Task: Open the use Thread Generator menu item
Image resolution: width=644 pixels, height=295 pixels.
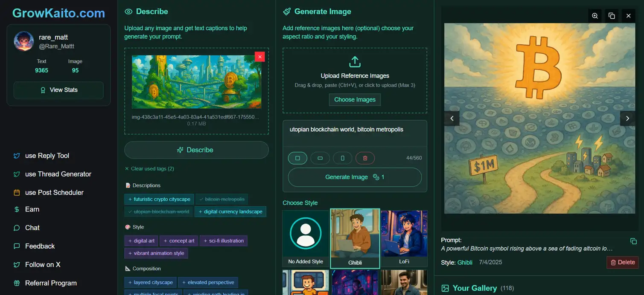Action: click(x=58, y=174)
